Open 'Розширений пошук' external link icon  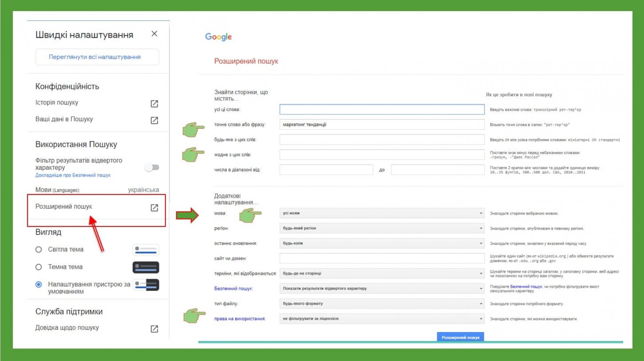click(x=154, y=208)
